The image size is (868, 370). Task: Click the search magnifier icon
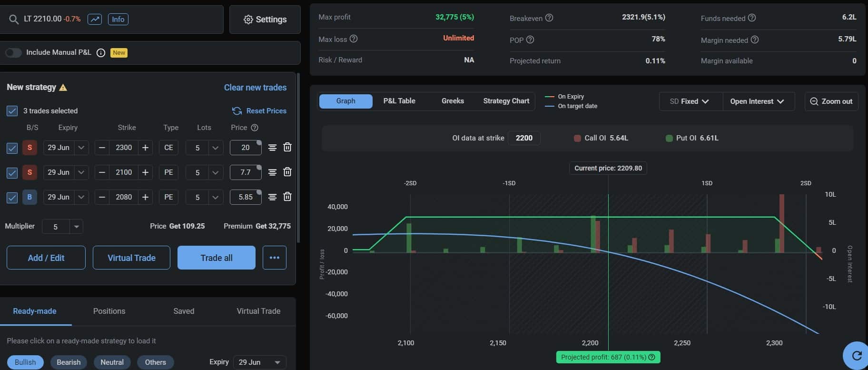pyautogui.click(x=13, y=20)
